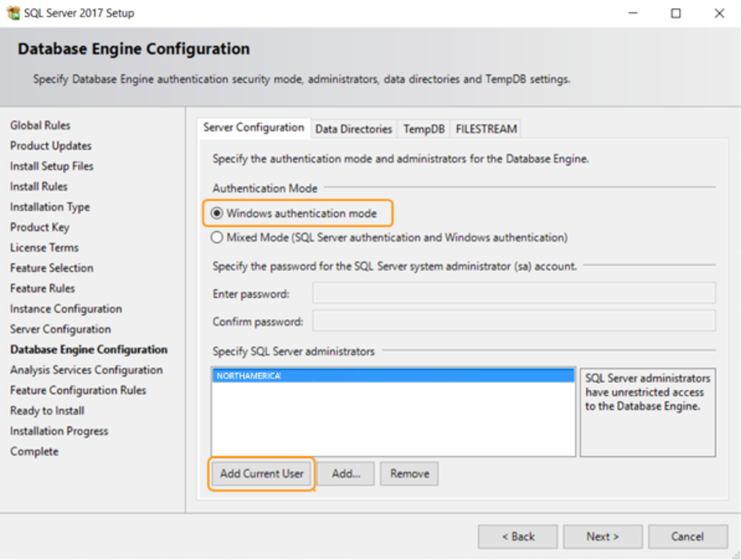Image resolution: width=741 pixels, height=560 pixels.
Task: Cancel the SQL Server setup
Action: point(687,536)
